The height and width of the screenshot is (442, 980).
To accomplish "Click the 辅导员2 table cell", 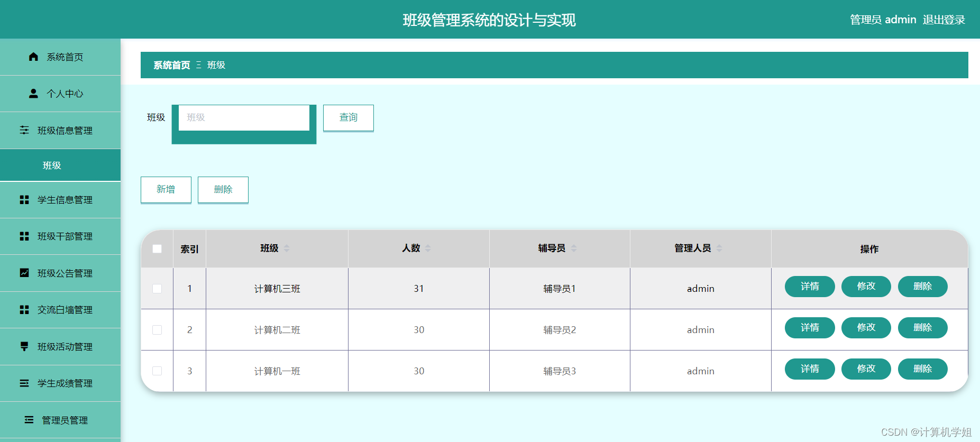I will click(560, 330).
